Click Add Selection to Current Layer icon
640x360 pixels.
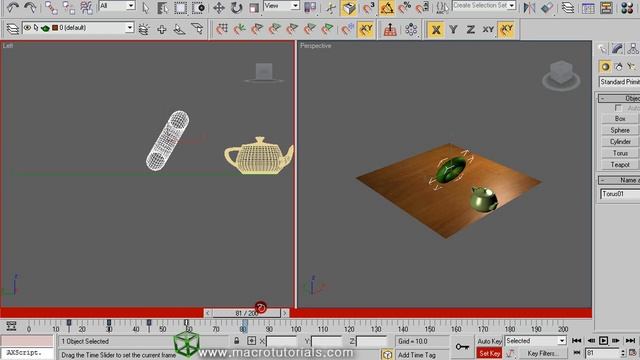162,29
